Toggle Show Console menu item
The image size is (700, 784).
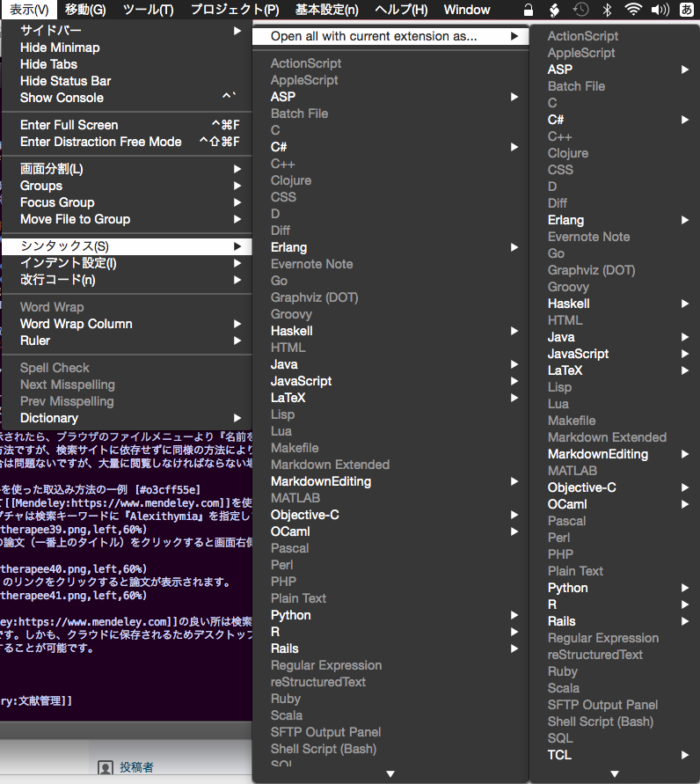(127, 98)
